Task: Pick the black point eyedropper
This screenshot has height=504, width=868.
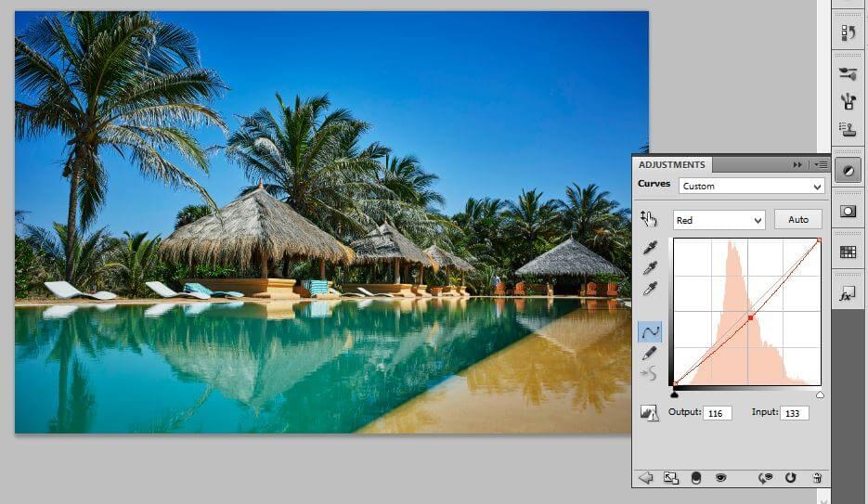Action: pyautogui.click(x=650, y=247)
